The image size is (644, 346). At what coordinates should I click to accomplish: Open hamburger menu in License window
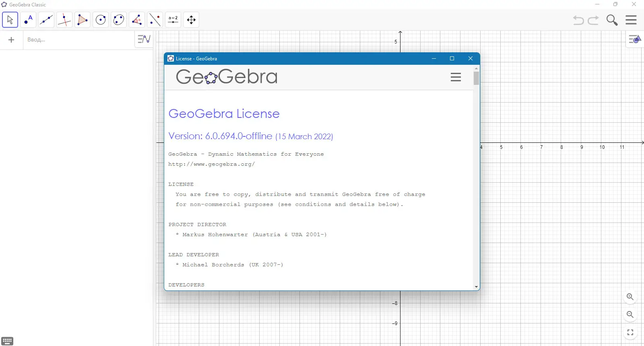[456, 77]
